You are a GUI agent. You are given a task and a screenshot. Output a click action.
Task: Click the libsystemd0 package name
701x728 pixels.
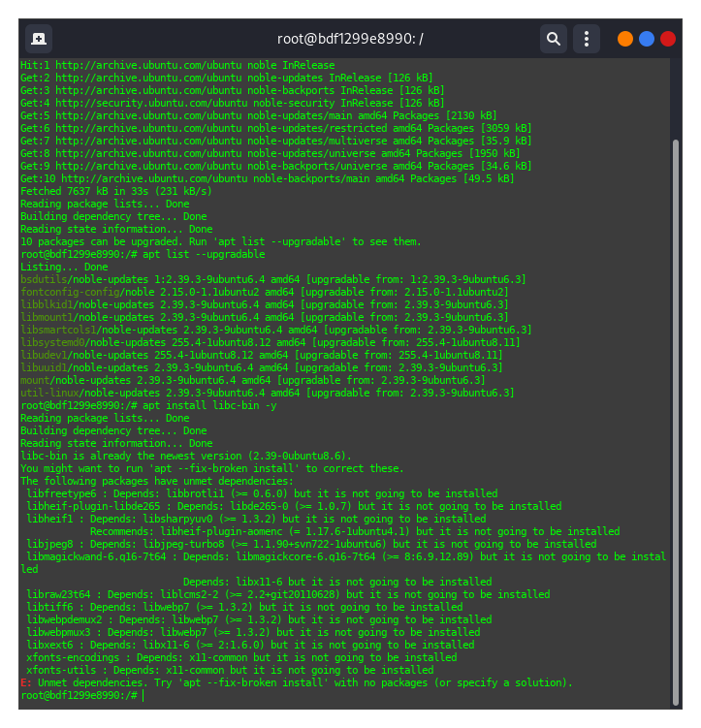click(x=54, y=342)
